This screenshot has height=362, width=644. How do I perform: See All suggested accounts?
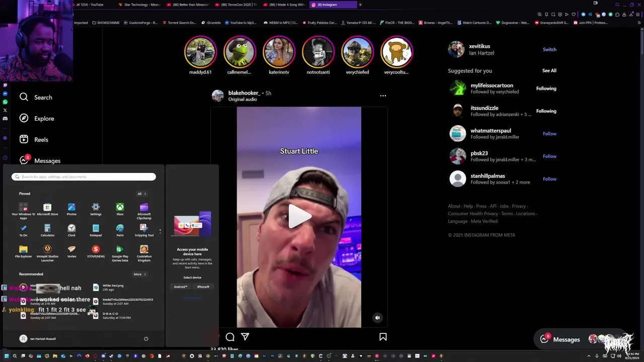pos(549,70)
